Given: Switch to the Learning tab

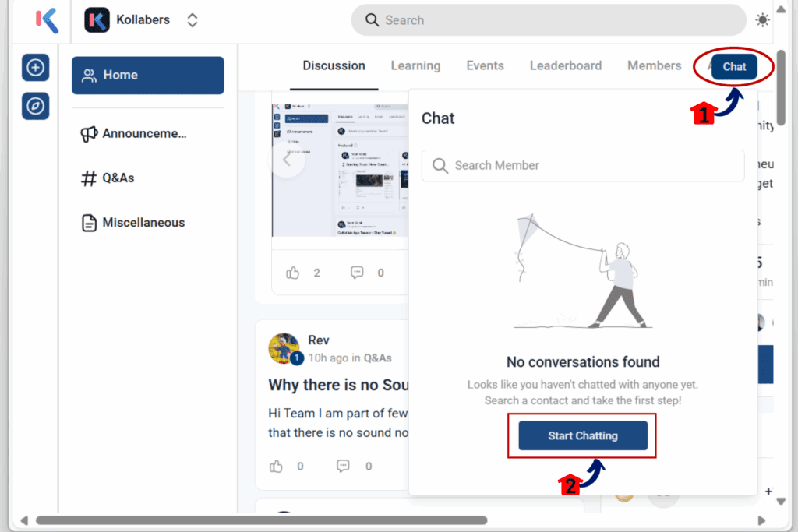Looking at the screenshot, I should click(415, 65).
